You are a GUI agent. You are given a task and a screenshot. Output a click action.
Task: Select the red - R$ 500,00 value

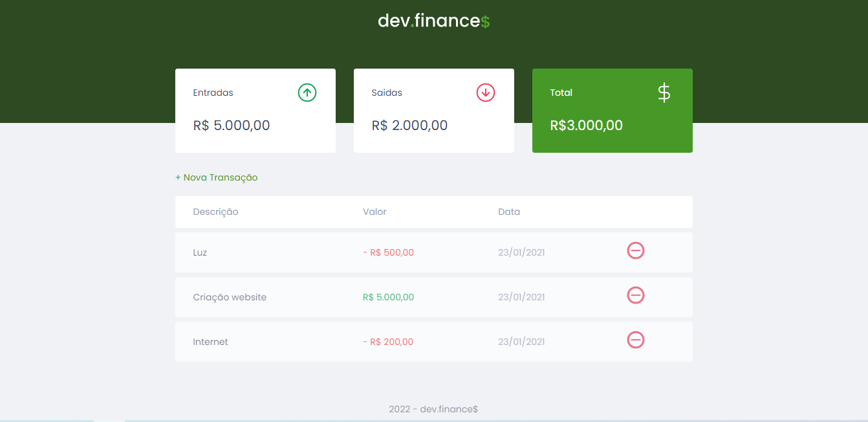coord(388,252)
